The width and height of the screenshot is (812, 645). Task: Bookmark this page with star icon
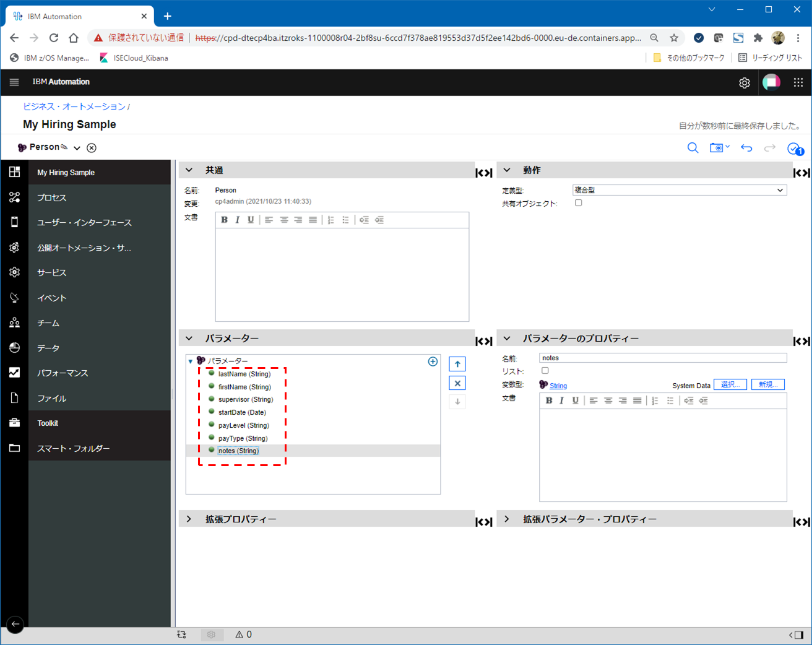[x=674, y=38]
